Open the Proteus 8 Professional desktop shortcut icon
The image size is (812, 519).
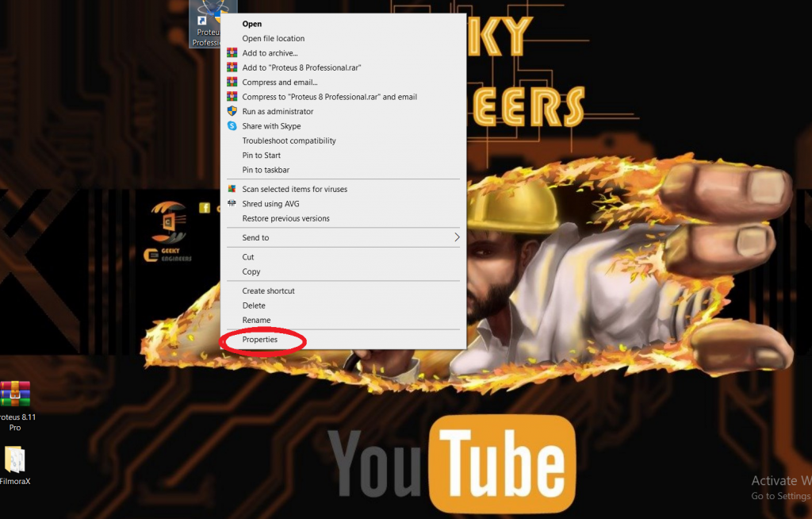click(205, 24)
